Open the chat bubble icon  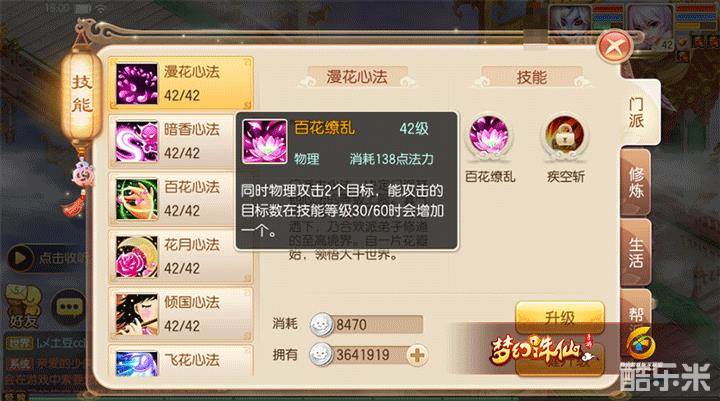pos(69,307)
